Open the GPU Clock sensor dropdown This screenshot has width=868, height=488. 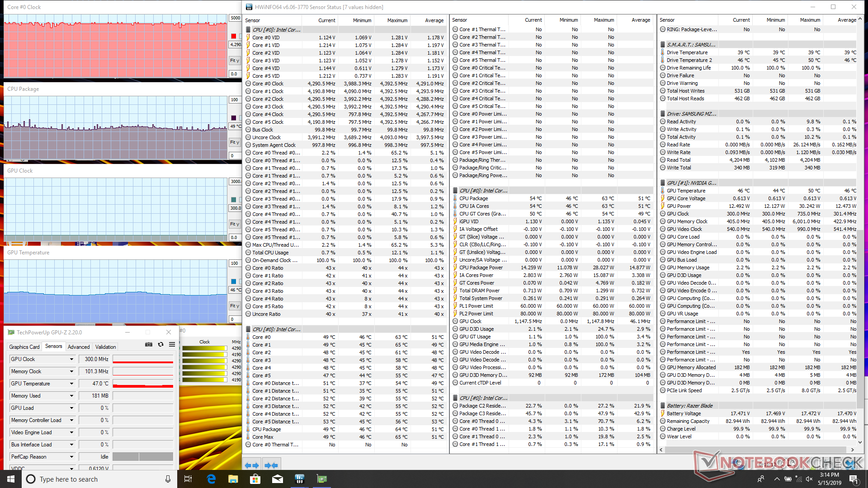click(x=71, y=359)
